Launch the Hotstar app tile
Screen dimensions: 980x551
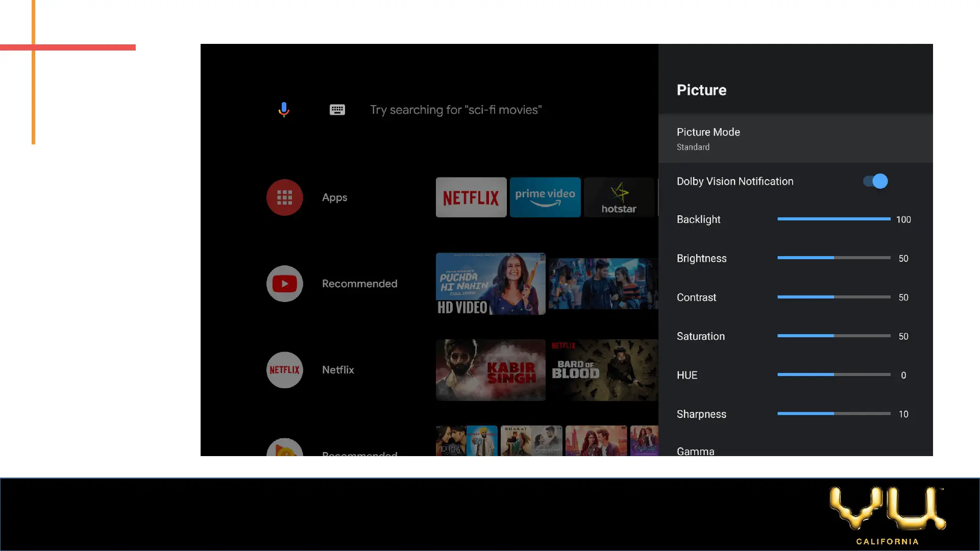point(619,197)
